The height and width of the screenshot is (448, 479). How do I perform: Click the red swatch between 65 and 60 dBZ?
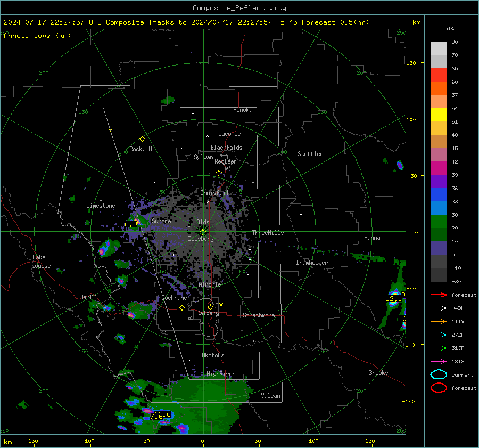click(x=439, y=75)
